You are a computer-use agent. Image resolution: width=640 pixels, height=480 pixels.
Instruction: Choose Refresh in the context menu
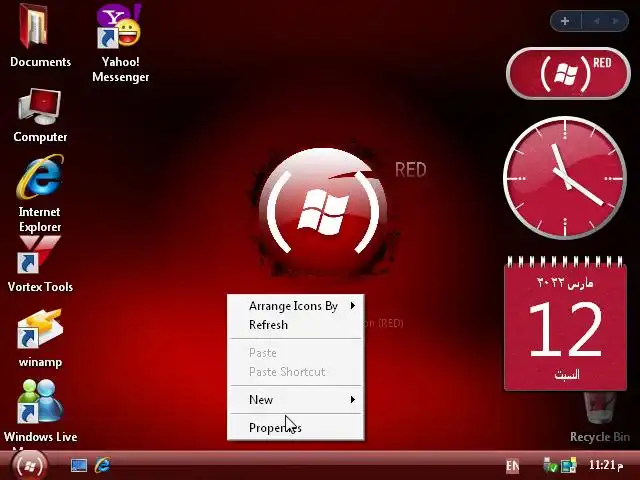296,325
